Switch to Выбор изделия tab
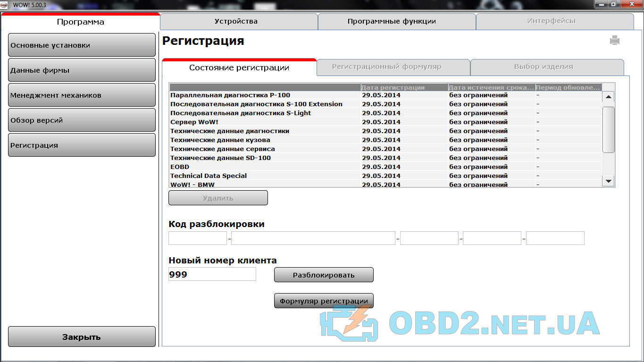 point(547,67)
